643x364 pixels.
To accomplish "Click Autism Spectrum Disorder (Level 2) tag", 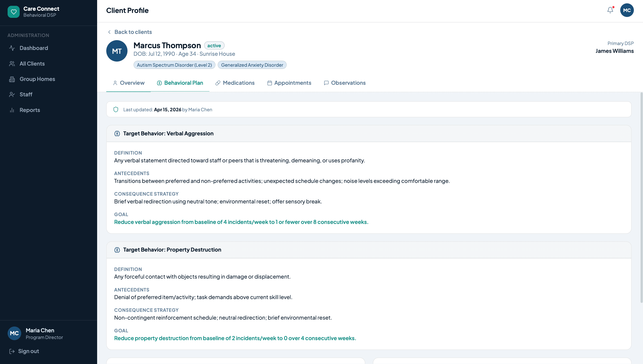I will [x=174, y=65].
